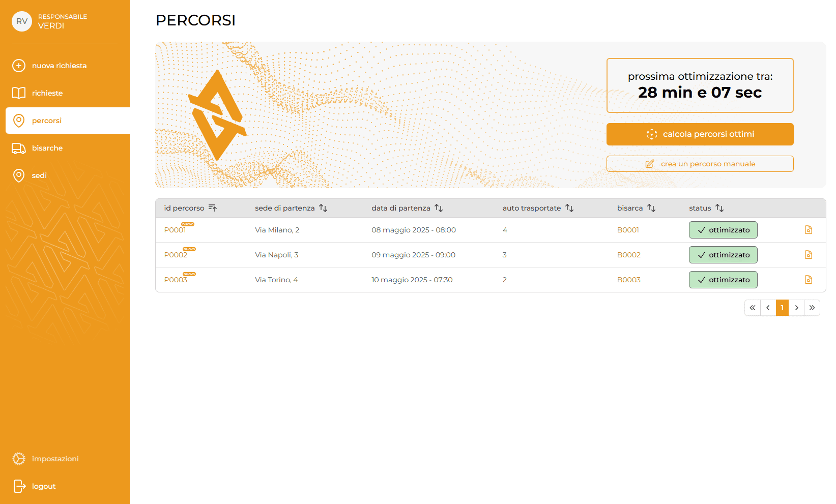Viewport: 836px width, 504px height.
Task: Jump to first page in pagination
Action: click(x=753, y=308)
